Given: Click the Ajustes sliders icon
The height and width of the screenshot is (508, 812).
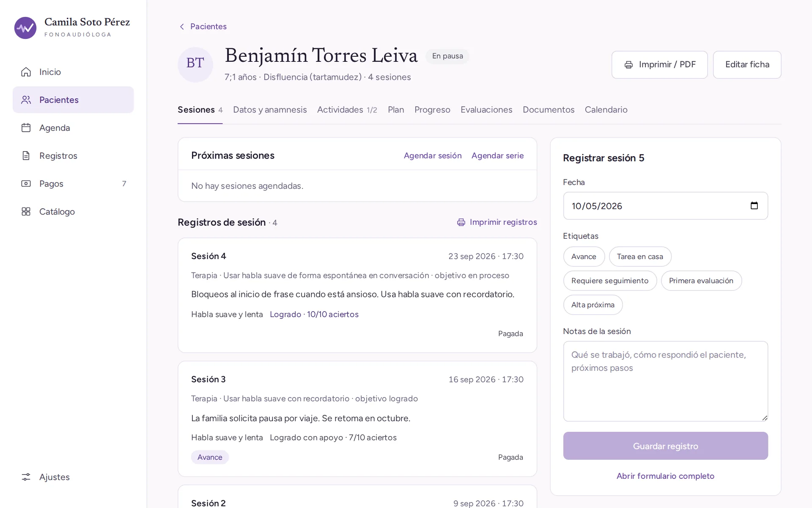Looking at the screenshot, I should pyautogui.click(x=26, y=477).
